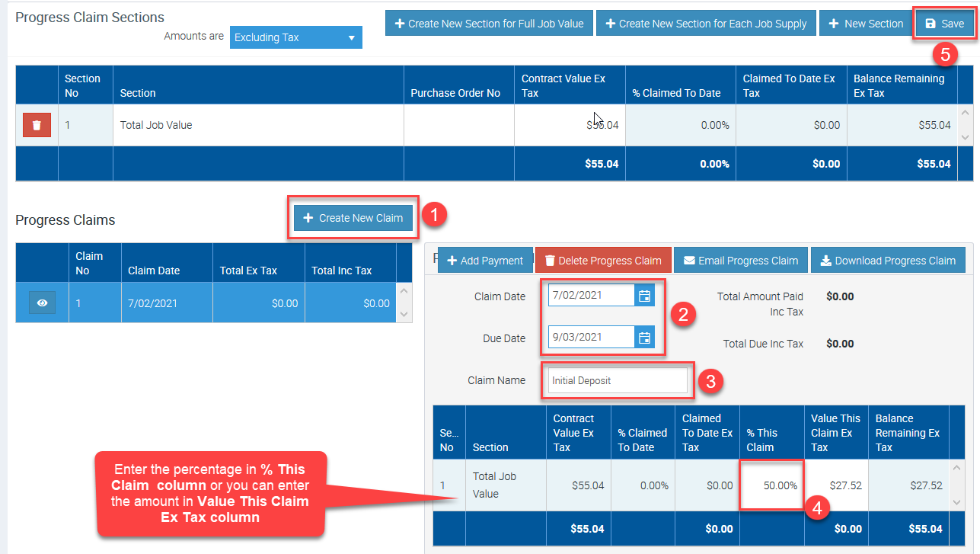Screen dimensions: 980x554
Task: Open the Due Date calendar picker
Action: 644,337
